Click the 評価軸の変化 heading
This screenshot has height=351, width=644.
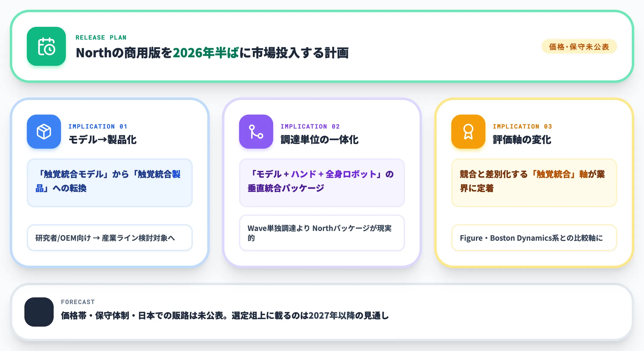point(522,140)
